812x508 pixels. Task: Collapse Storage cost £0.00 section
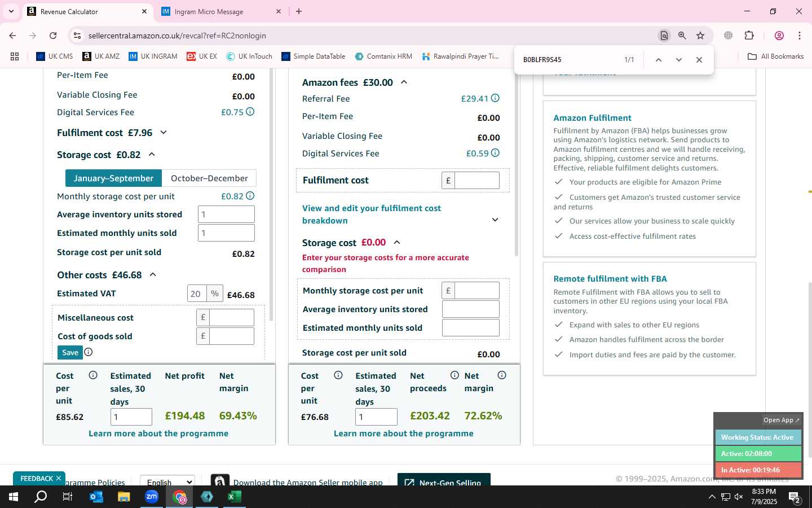[397, 242]
